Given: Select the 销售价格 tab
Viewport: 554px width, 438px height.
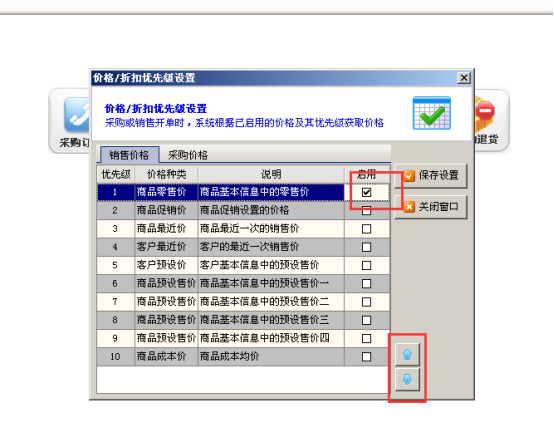Looking at the screenshot, I should pos(129,155).
